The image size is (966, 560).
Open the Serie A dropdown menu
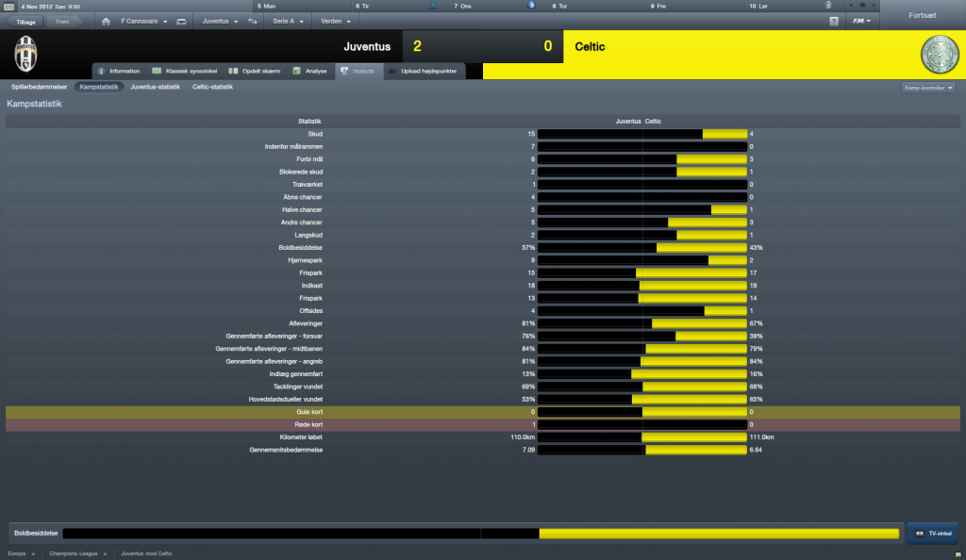click(x=289, y=22)
